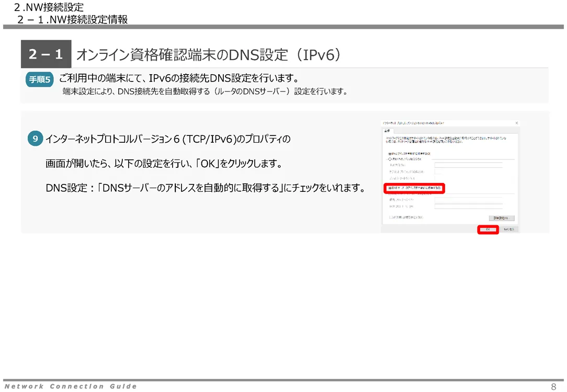This screenshot has height=392, width=567.
Task: Click the preferred DNS server field
Action: click(468, 200)
